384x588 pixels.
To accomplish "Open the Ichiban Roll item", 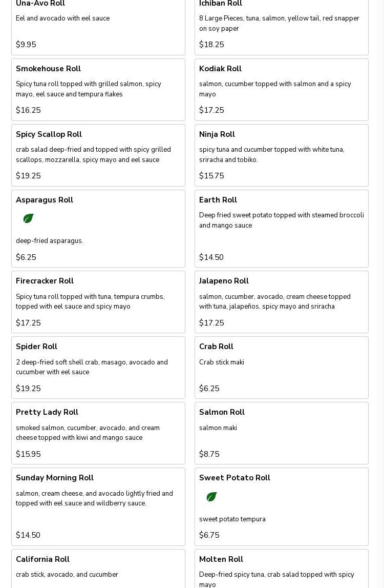I will click(281, 26).
